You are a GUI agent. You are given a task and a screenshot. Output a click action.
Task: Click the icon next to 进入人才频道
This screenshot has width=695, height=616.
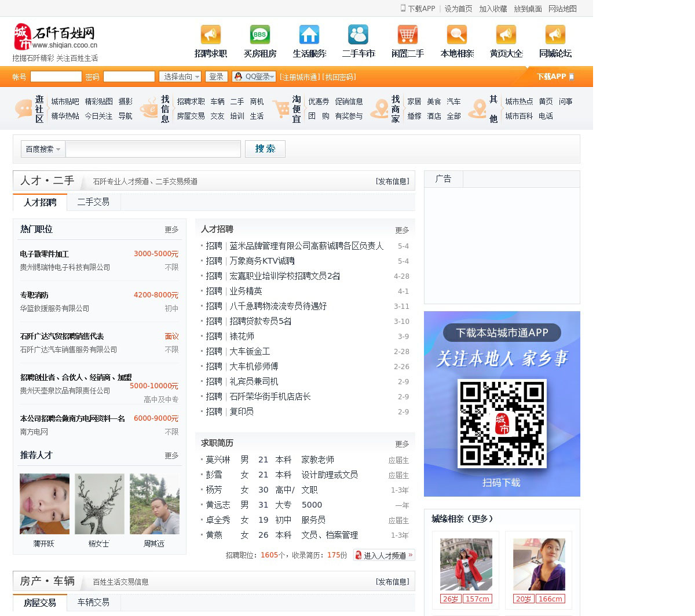359,555
